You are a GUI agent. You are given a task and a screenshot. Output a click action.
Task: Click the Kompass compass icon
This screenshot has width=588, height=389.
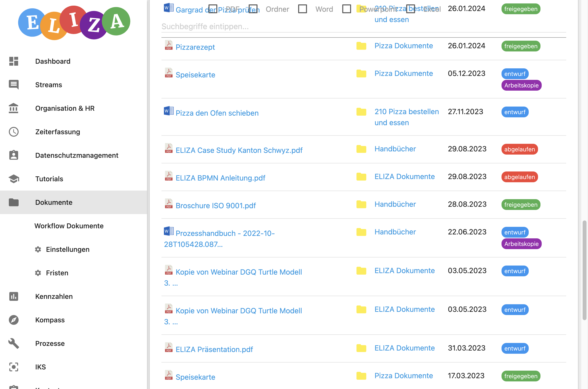tap(14, 320)
